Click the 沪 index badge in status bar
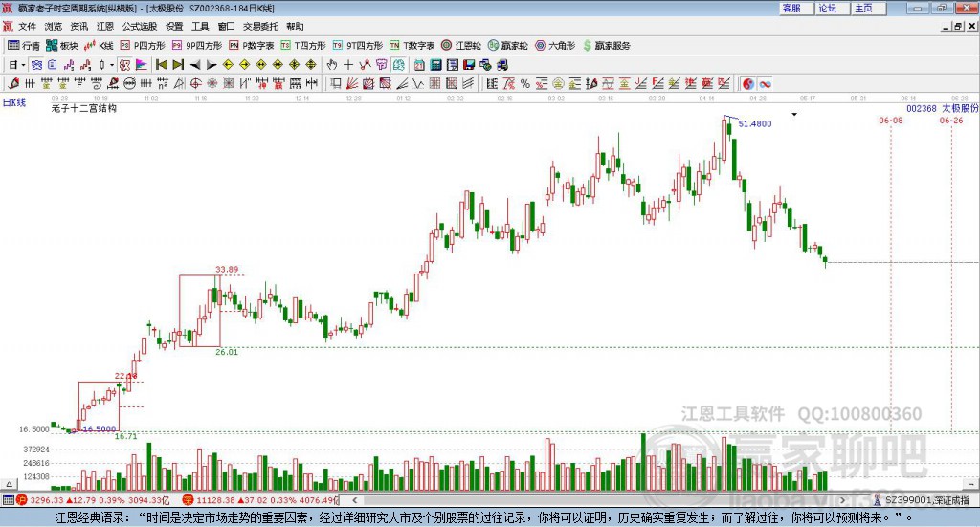Viewport: 980px width, 527px height. click(21, 500)
